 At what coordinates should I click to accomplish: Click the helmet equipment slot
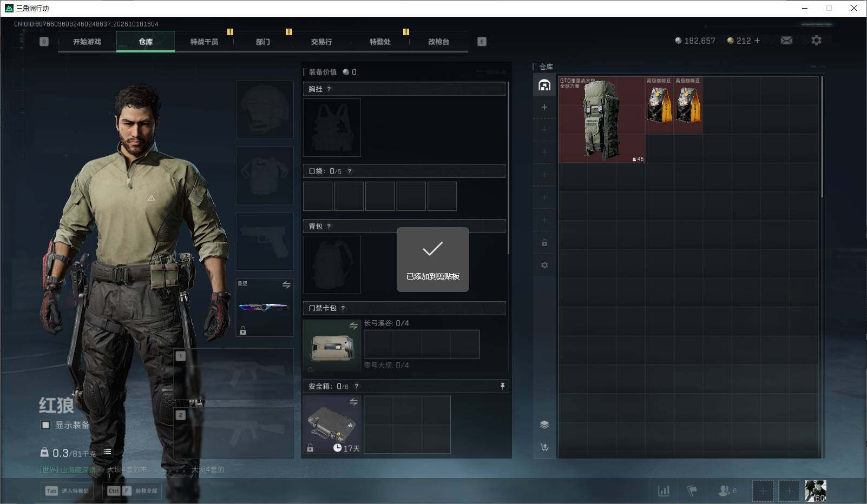coord(265,109)
